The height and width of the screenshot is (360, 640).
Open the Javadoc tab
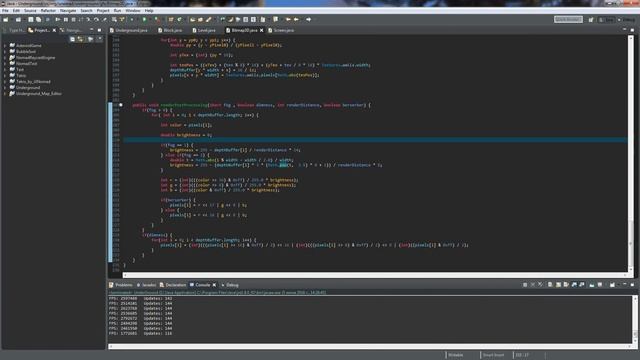click(x=146, y=285)
